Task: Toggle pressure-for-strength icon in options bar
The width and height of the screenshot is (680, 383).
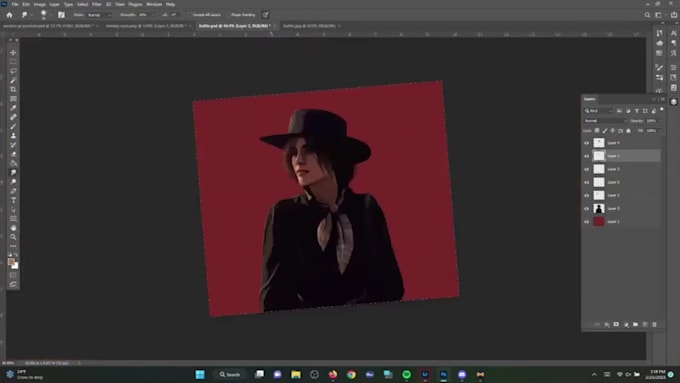Action: tap(265, 15)
